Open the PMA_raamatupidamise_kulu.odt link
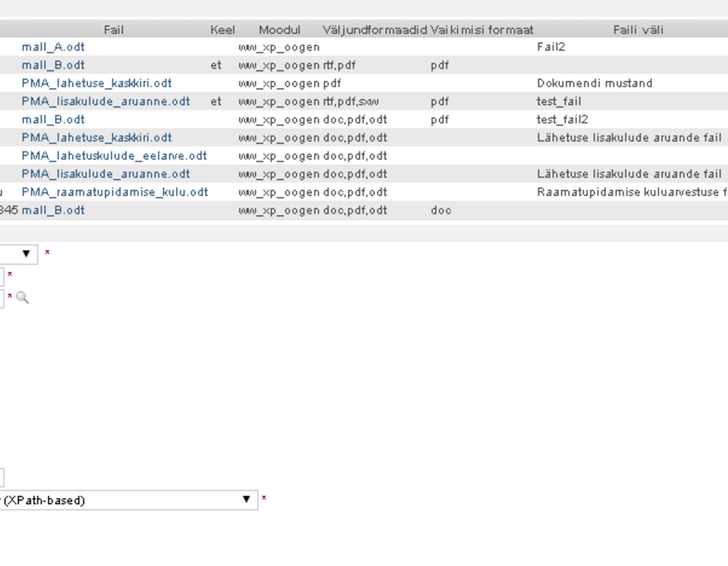The image size is (728, 566). tap(115, 192)
